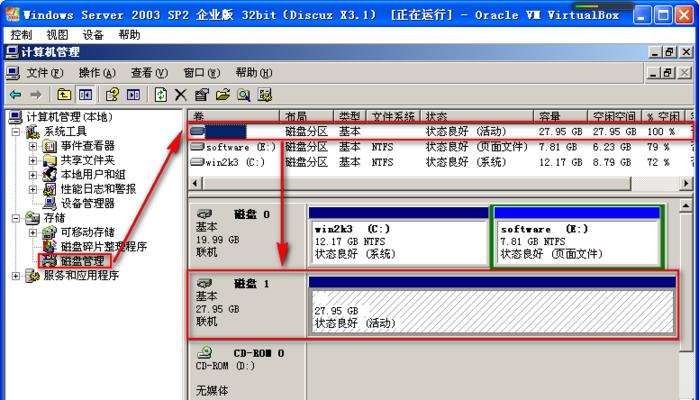Click the Refresh toolbar icon

160,95
